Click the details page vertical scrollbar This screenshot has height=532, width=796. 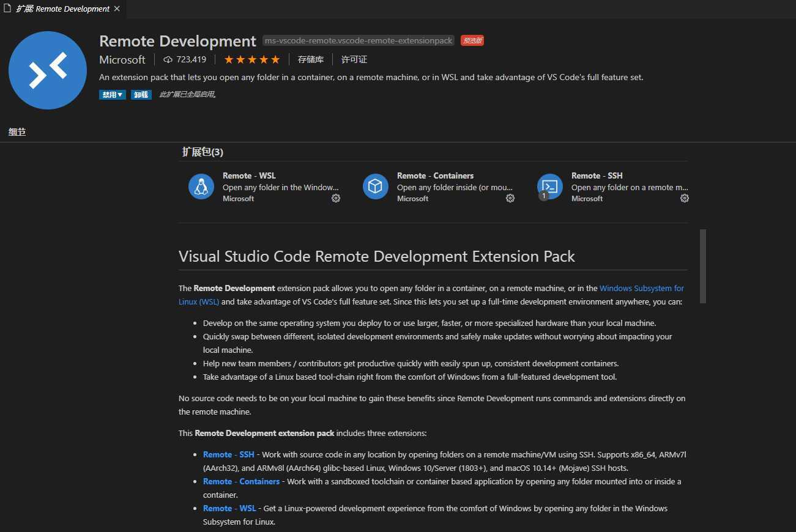click(703, 266)
